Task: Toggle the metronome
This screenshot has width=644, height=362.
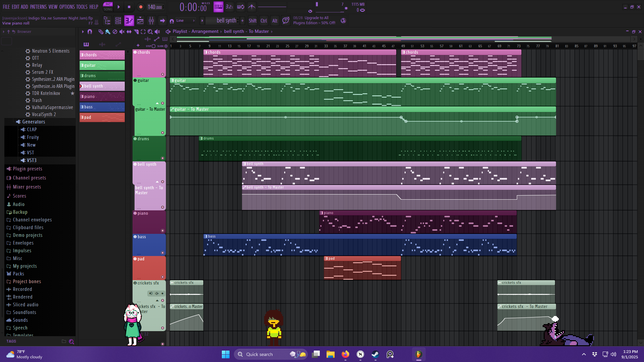Action: (x=252, y=7)
